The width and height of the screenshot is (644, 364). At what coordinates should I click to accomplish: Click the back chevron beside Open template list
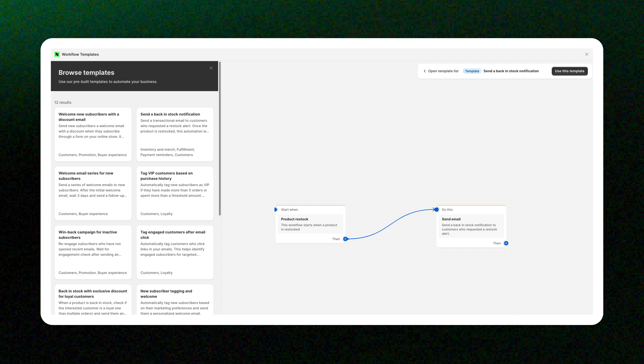tap(425, 71)
